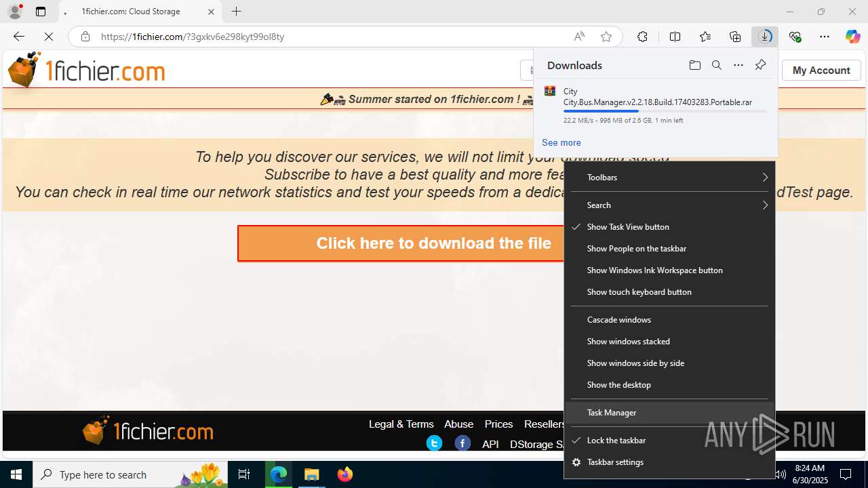The height and width of the screenshot is (488, 868).
Task: Open the Prices footer link
Action: pyautogui.click(x=498, y=424)
